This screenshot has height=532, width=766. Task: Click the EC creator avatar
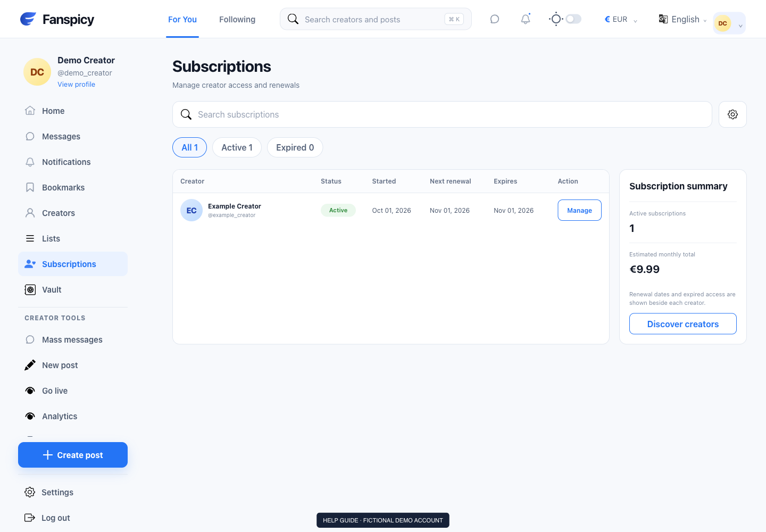pos(191,210)
